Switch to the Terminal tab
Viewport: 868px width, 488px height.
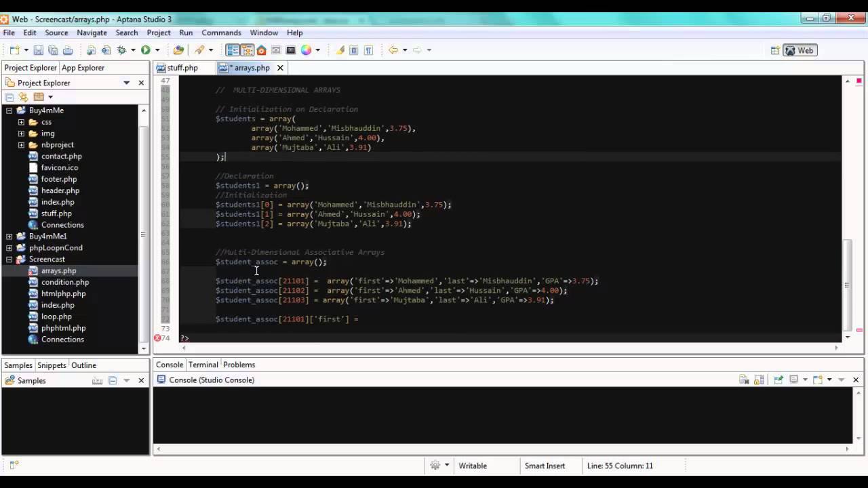[x=203, y=365]
